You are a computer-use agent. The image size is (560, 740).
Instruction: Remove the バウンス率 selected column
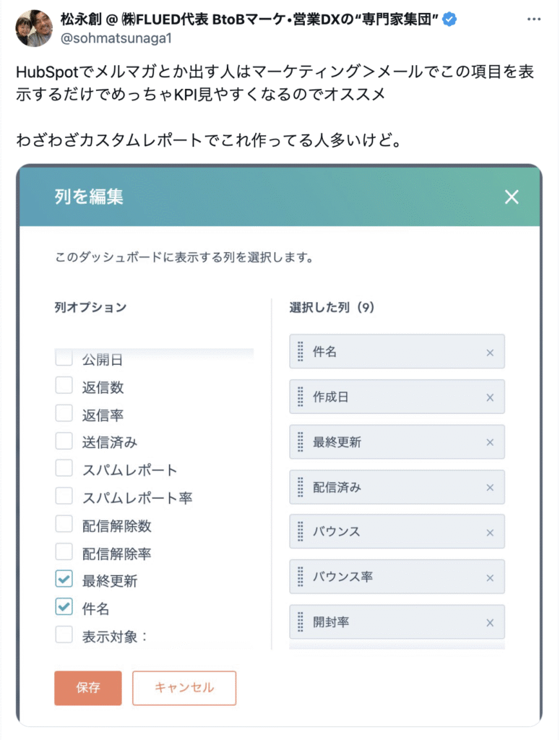click(490, 577)
